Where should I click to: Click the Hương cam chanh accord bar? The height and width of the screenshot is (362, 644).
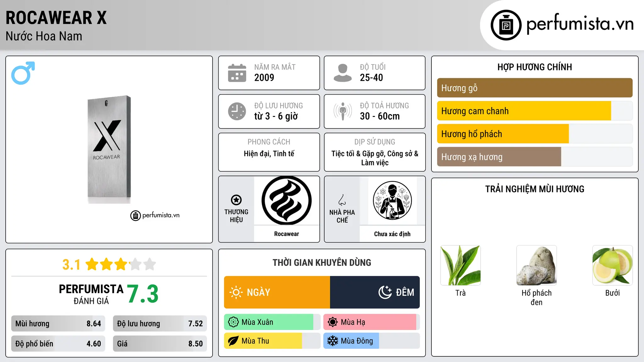click(x=535, y=111)
